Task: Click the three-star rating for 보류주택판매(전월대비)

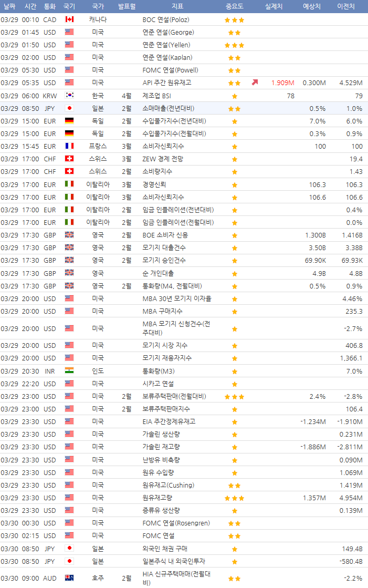Action: [x=235, y=397]
